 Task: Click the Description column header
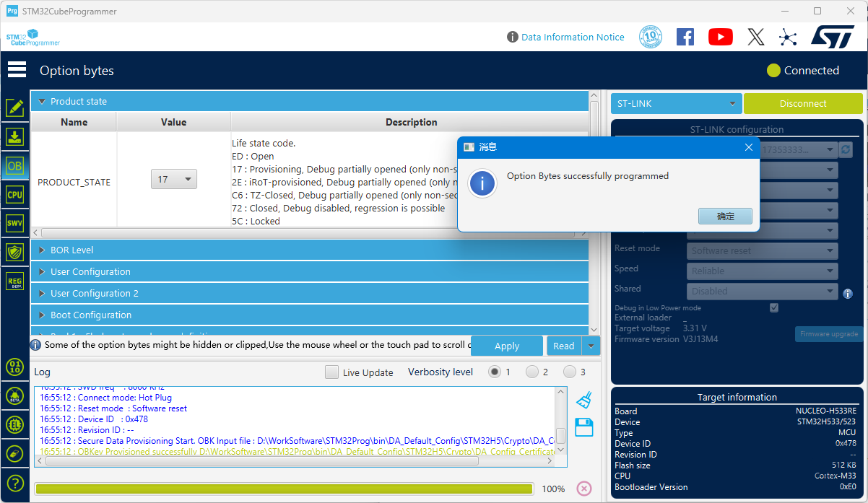[x=410, y=122]
